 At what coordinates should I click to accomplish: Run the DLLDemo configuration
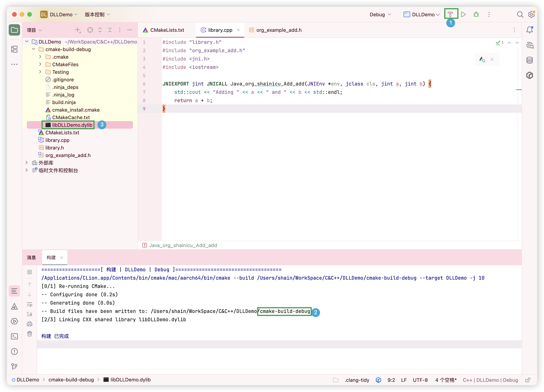(463, 14)
